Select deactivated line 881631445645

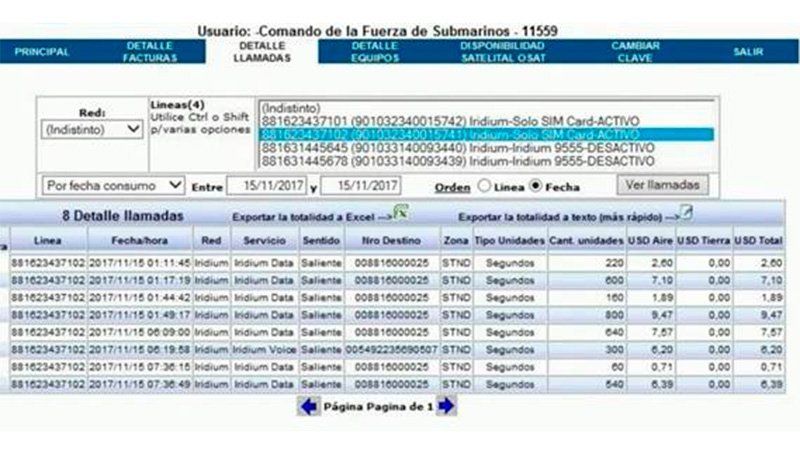tap(457, 147)
